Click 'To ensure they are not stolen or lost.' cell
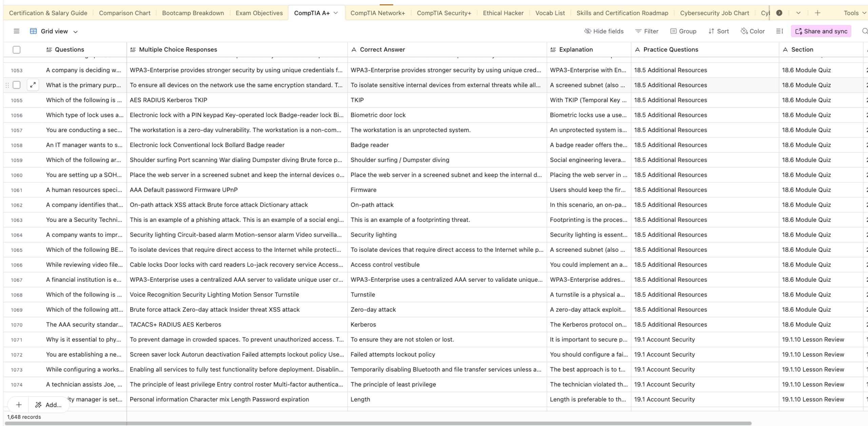Screen dimensions: 868x426 tap(447, 339)
